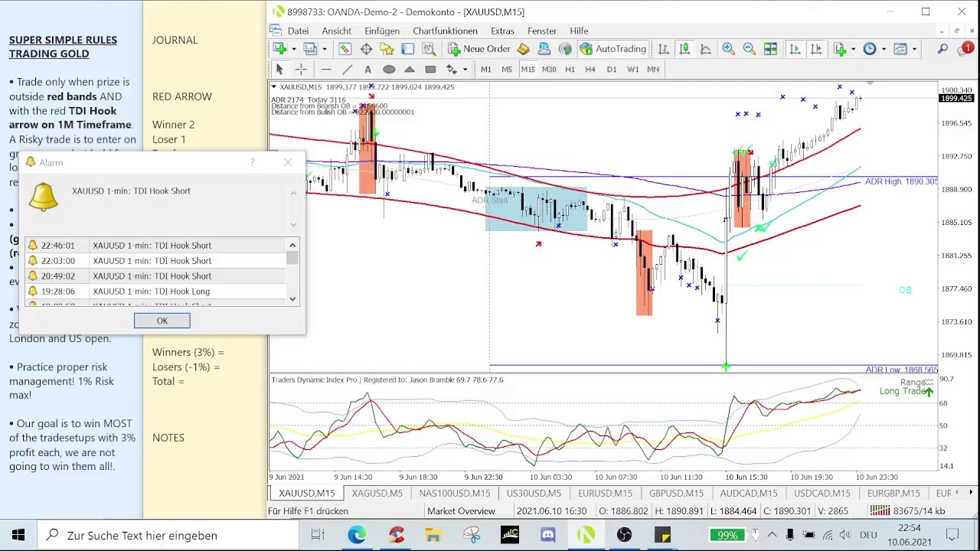The height and width of the screenshot is (551, 980).
Task: Toggle the Data Window crosshair-circle icon
Action: pos(366,49)
